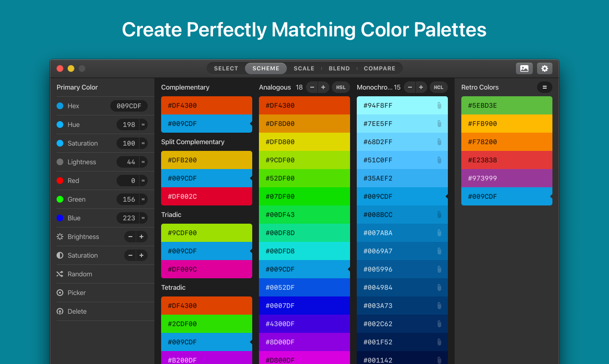Toggle the Analogous HSL mode button
The height and width of the screenshot is (364, 609).
[340, 87]
